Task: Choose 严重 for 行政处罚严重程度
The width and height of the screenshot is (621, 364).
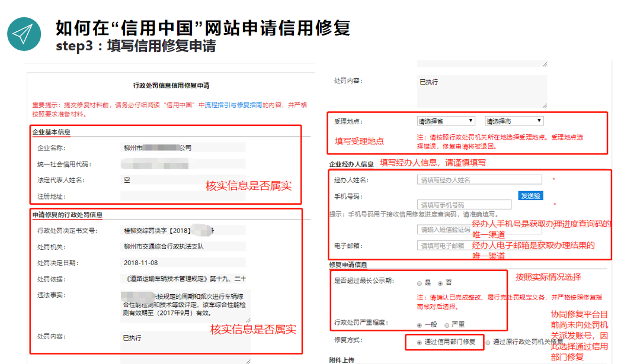Action: (x=447, y=325)
